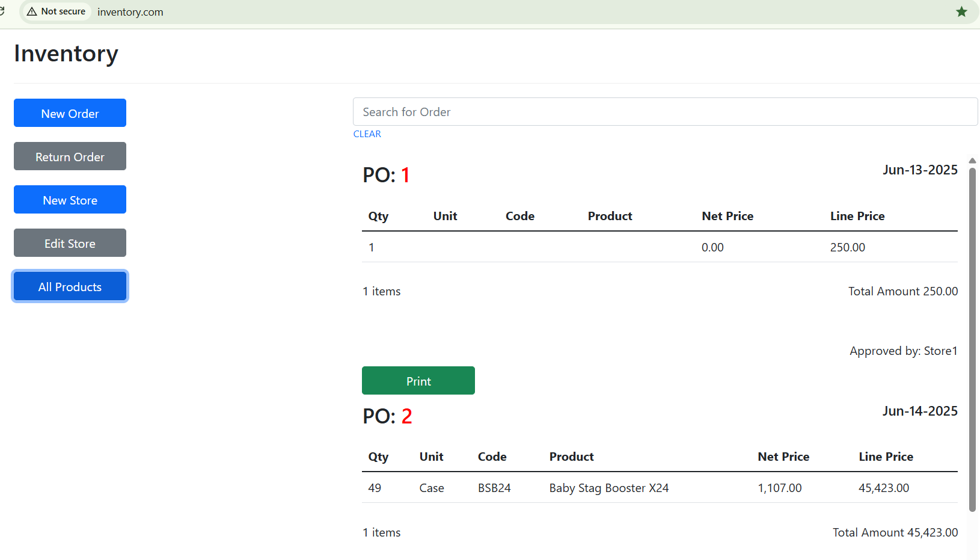This screenshot has height=560, width=980.
Task: Show All Products
Action: click(70, 286)
